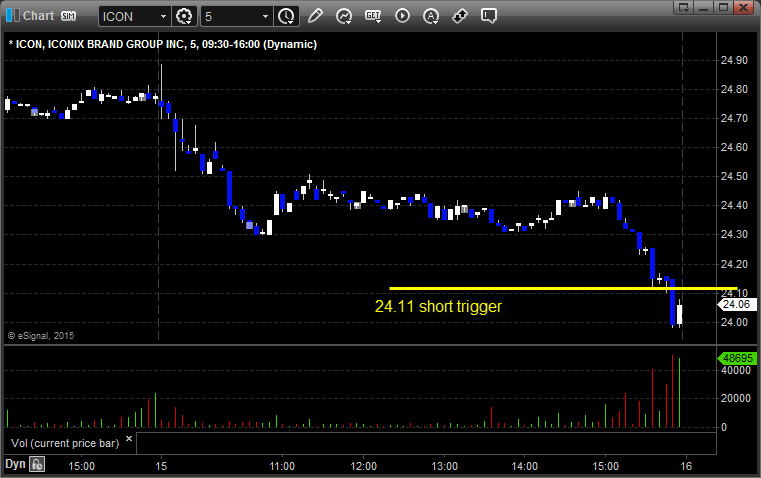Click the ICONIX BRAND GROUP chart title
Image resolution: width=761 pixels, height=478 pixels.
coord(163,44)
